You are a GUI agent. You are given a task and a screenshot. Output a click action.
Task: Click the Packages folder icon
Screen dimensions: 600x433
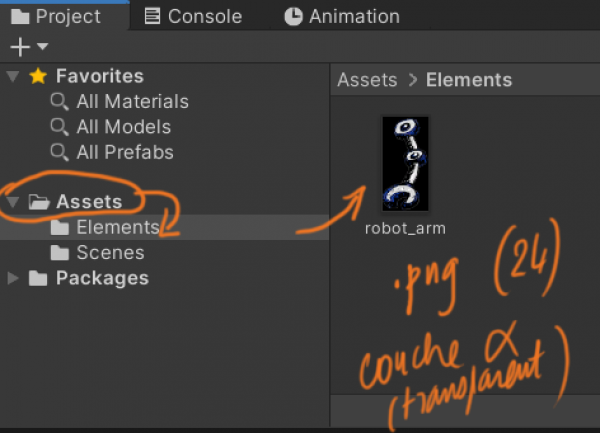coord(39,279)
